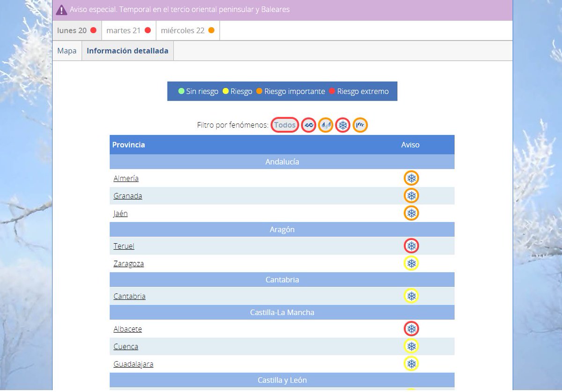Show all phenomena with Todos filter
The height and width of the screenshot is (392, 562).
point(285,125)
